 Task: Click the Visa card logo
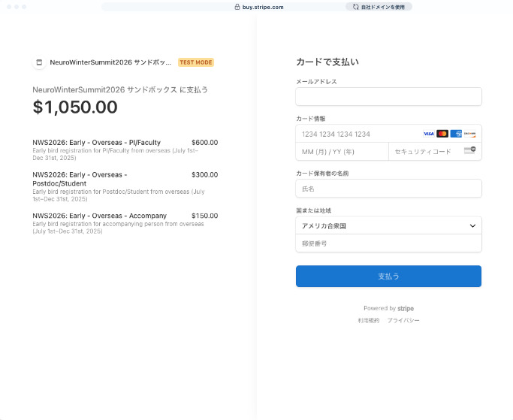click(428, 134)
